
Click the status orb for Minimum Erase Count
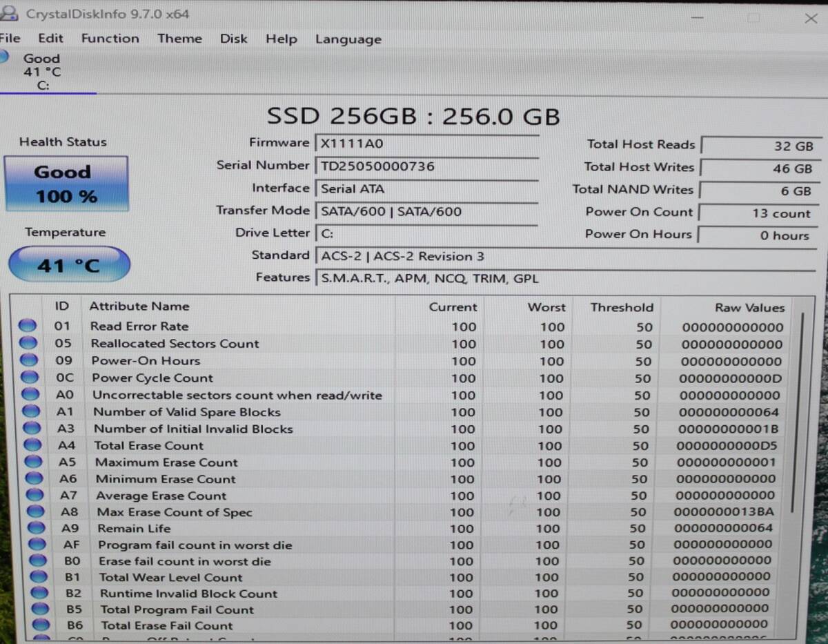[x=34, y=478]
